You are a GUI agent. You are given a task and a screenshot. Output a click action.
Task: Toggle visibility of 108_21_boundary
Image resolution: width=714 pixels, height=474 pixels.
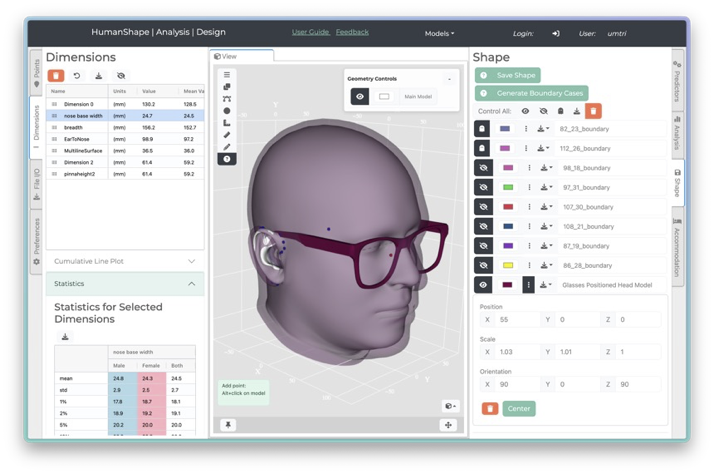tap(483, 226)
